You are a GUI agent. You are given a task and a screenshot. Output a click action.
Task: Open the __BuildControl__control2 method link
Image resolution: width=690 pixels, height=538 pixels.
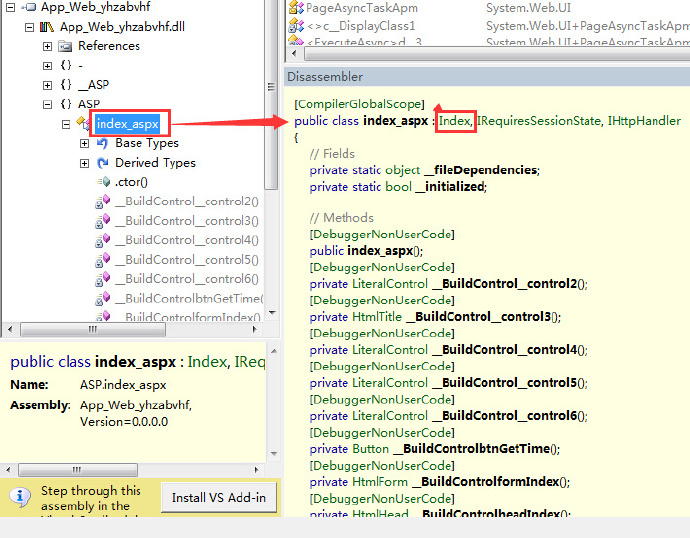pyautogui.click(x=505, y=284)
